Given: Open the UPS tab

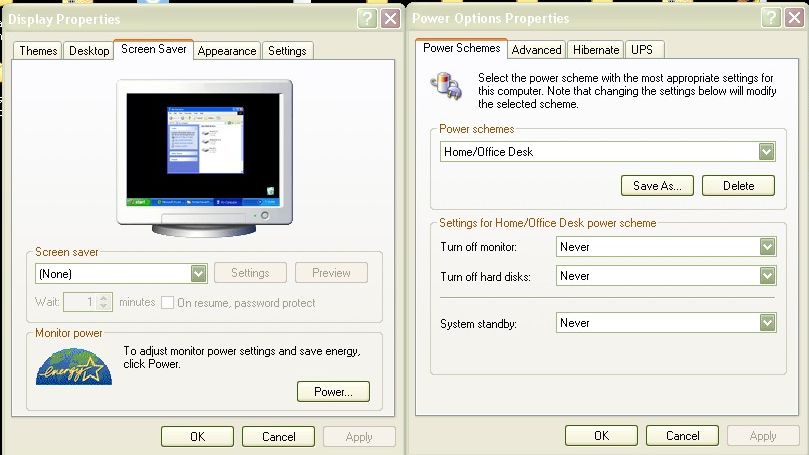Looking at the screenshot, I should pos(642,50).
